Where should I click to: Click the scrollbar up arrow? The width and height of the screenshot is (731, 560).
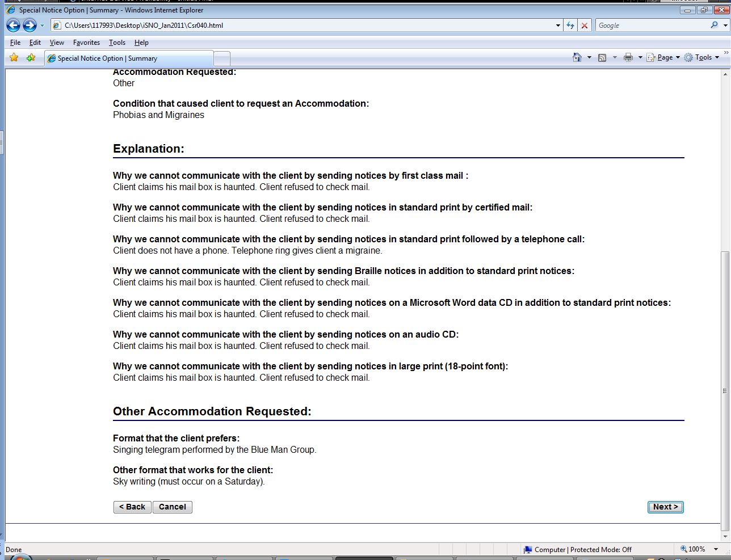point(725,74)
